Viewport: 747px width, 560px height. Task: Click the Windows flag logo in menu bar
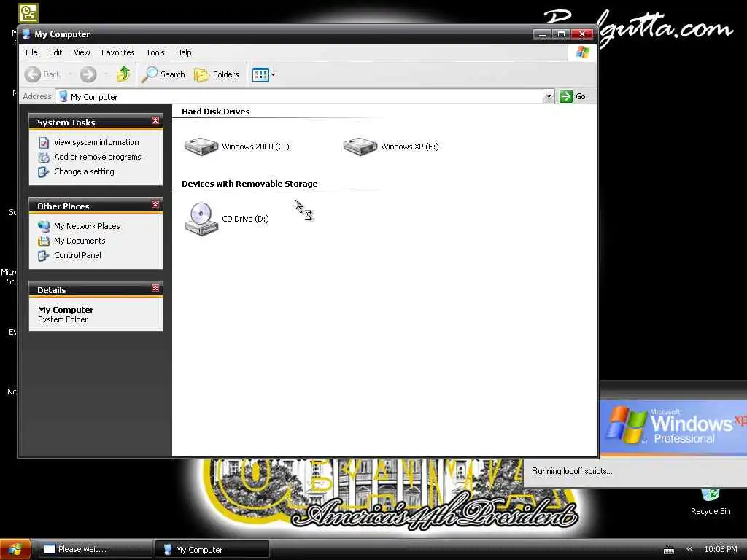[582, 52]
